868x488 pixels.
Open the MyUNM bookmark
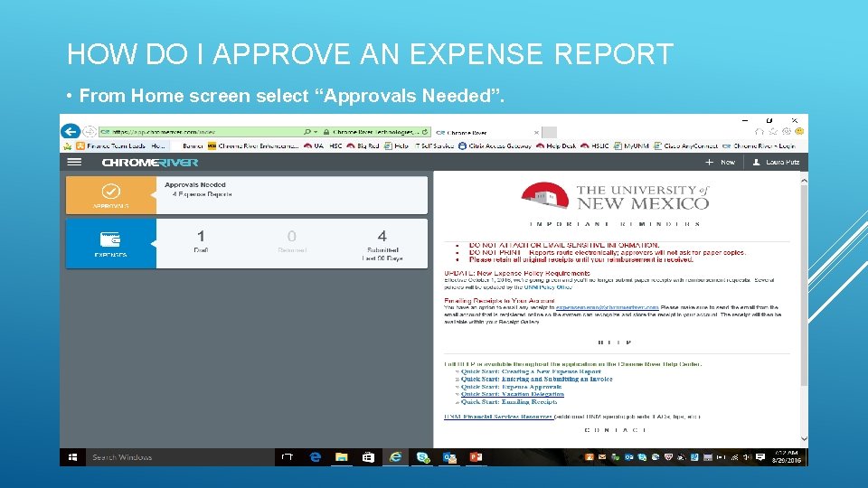click(631, 146)
